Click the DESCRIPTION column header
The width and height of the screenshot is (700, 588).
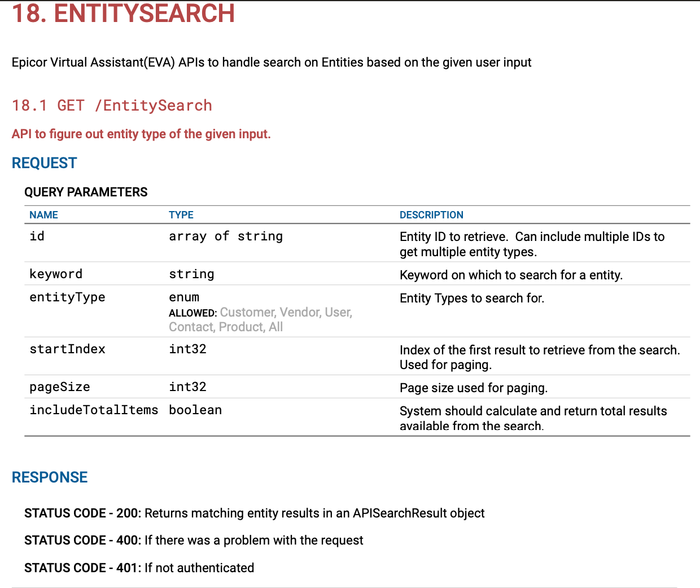pyautogui.click(x=431, y=215)
